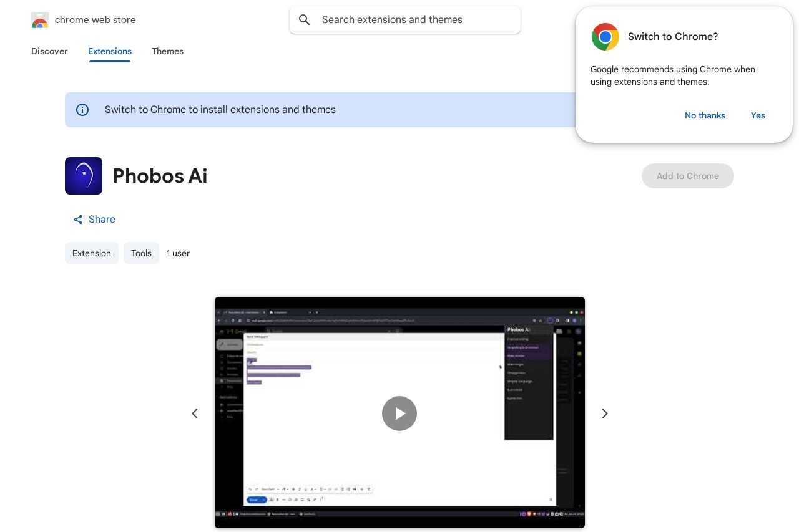Switch to the Themes tab

point(167,51)
